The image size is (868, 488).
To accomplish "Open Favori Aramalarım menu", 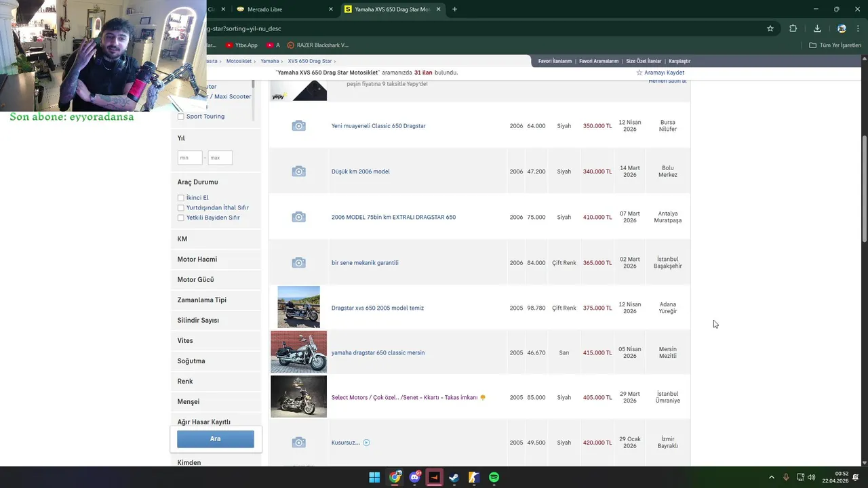I will click(599, 61).
